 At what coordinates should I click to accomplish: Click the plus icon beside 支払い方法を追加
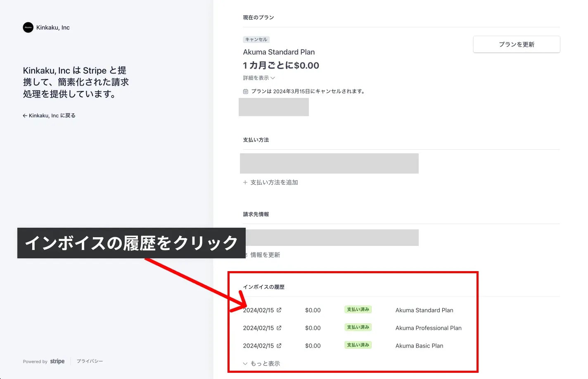coord(245,182)
